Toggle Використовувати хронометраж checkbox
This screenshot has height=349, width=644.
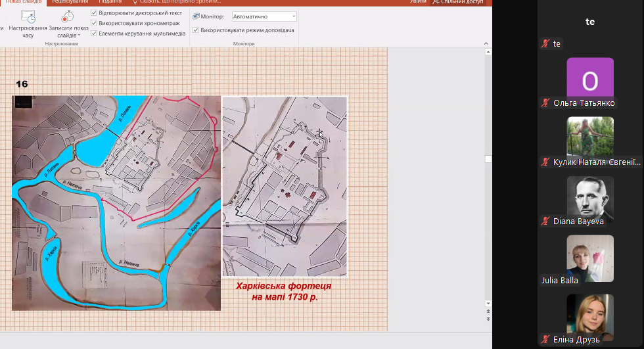tap(93, 23)
